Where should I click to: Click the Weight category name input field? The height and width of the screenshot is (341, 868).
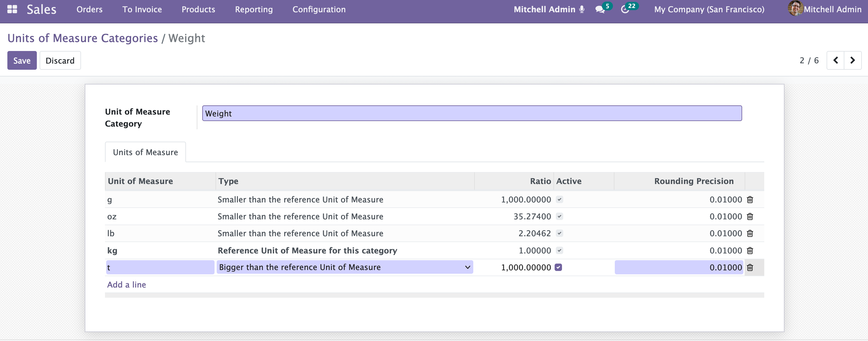click(472, 114)
